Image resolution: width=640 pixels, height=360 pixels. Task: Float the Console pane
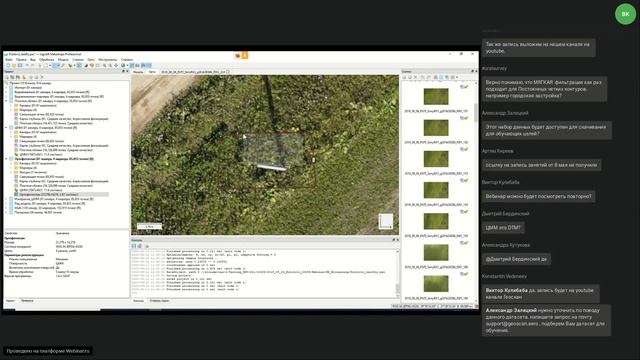pos(393,240)
